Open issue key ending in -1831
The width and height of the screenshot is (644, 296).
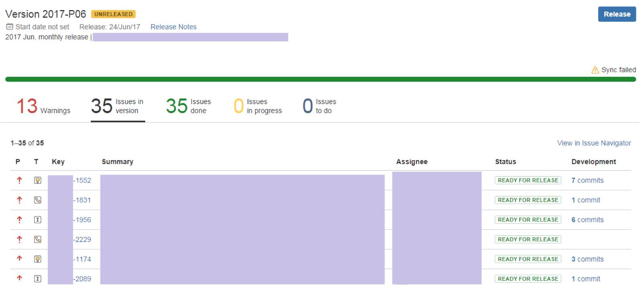82,200
